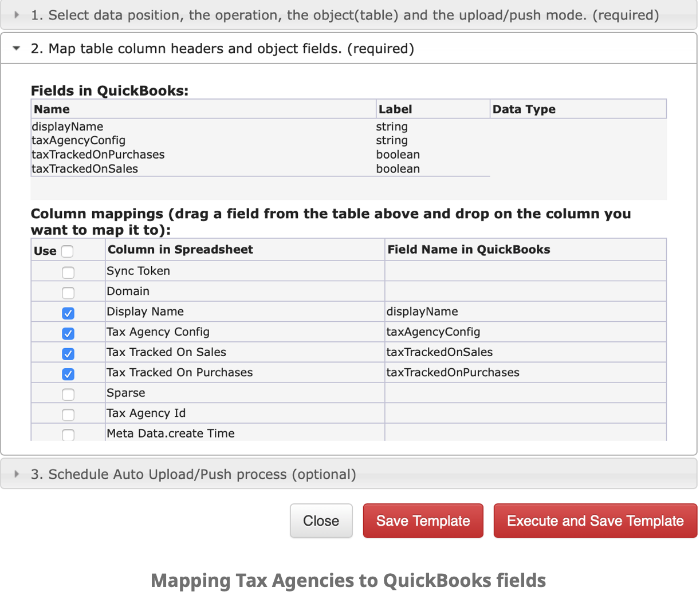Viewport: 700px width, 599px height.
Task: Enable the Domain row checkbox
Action: (x=68, y=293)
